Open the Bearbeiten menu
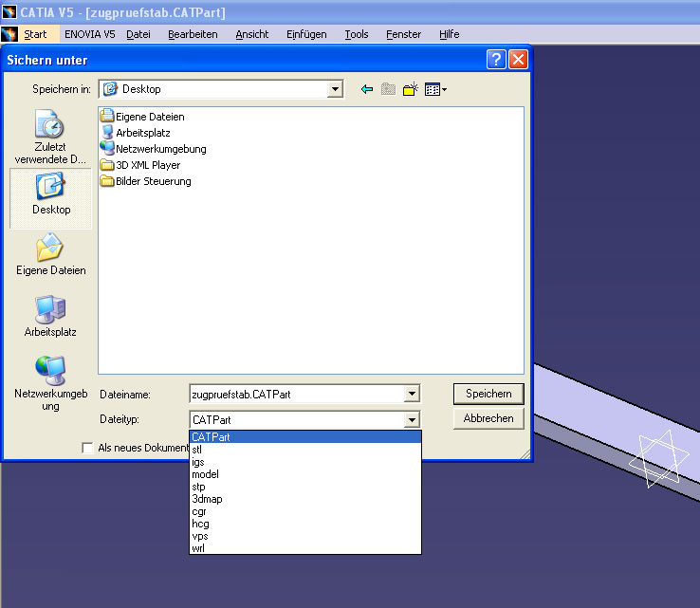The width and height of the screenshot is (700, 608). click(x=193, y=34)
